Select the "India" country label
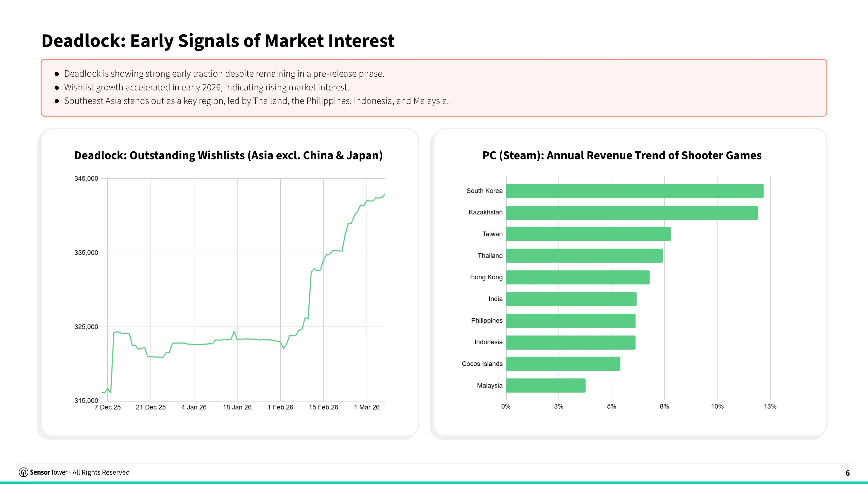This screenshot has height=484, width=868. pyautogui.click(x=495, y=299)
